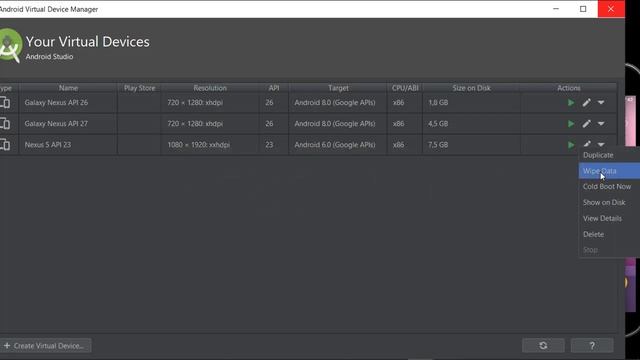Select Wipe Data menu entry
The height and width of the screenshot is (360, 640).
pos(609,171)
